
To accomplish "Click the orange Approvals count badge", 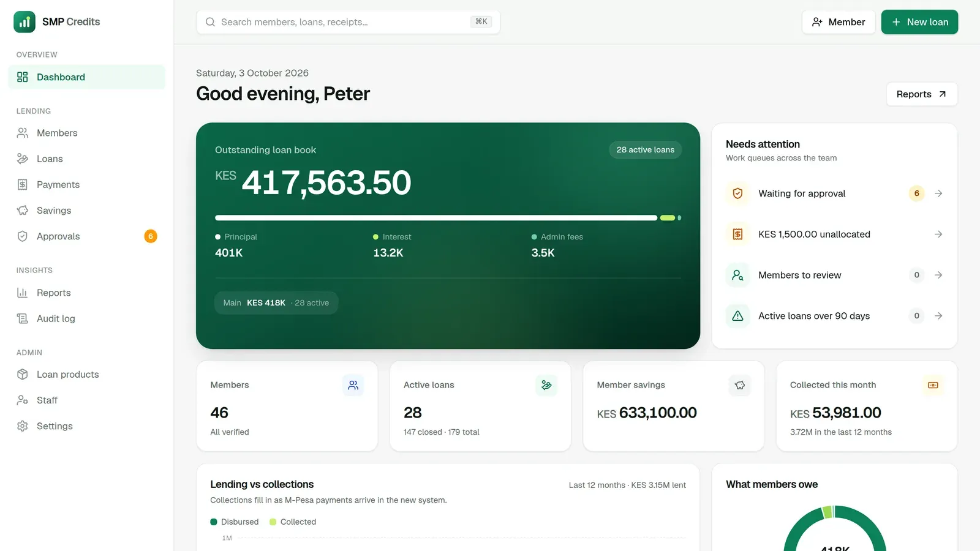I will pos(151,236).
